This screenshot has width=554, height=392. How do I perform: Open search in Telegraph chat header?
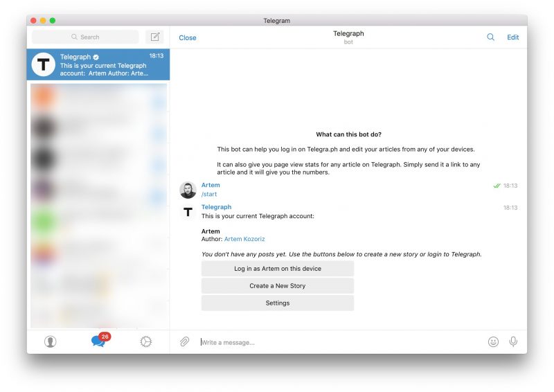(x=490, y=37)
